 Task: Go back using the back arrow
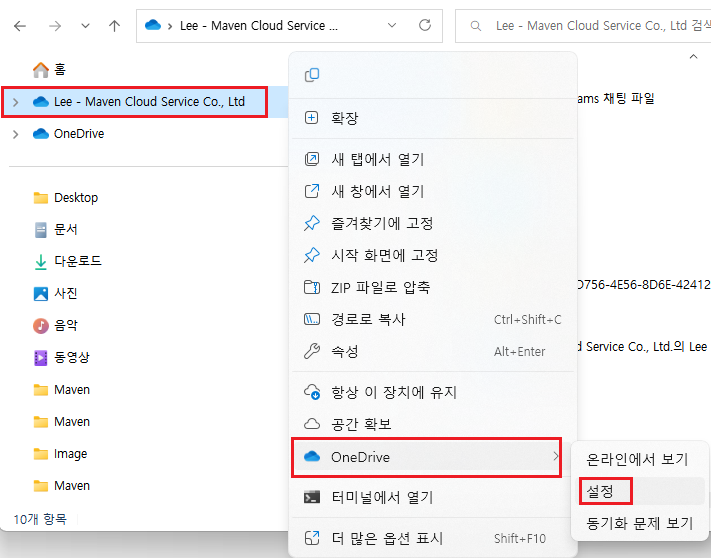[20, 26]
